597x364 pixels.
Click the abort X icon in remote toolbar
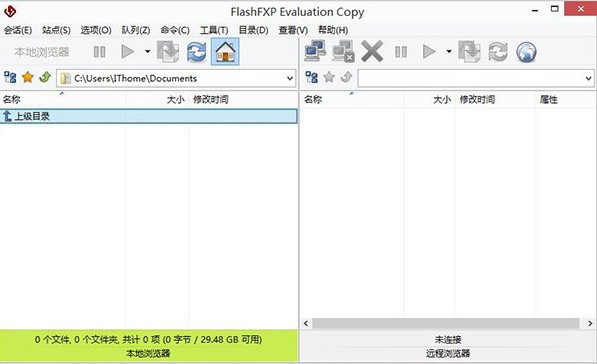tap(372, 51)
